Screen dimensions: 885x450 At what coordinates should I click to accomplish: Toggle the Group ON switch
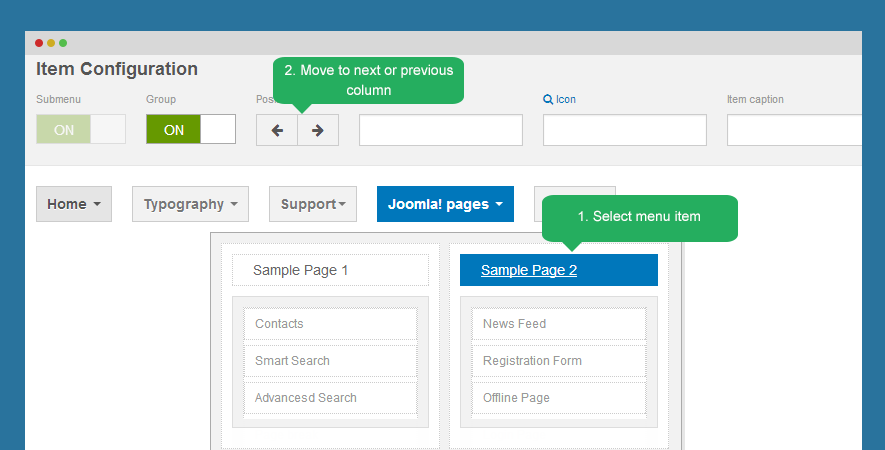(x=191, y=130)
